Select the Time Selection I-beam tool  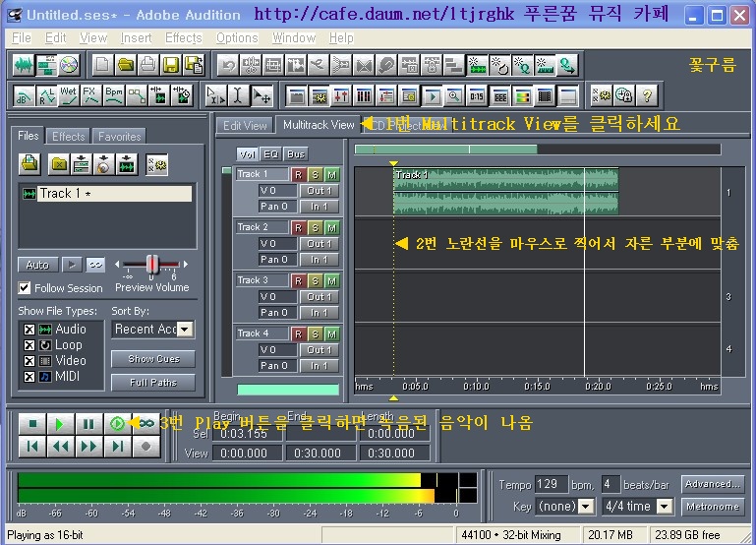tap(238, 95)
